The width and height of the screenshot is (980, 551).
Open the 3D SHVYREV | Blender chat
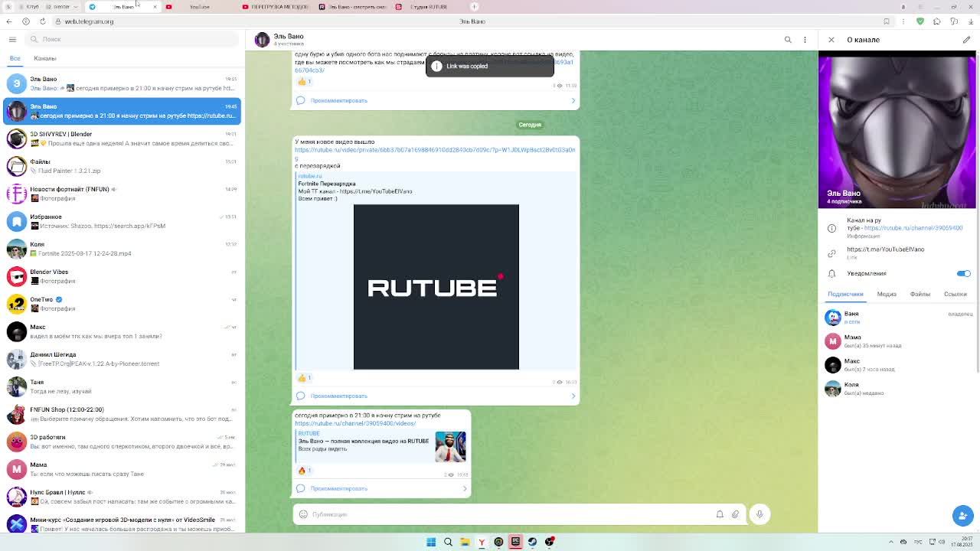coord(122,139)
